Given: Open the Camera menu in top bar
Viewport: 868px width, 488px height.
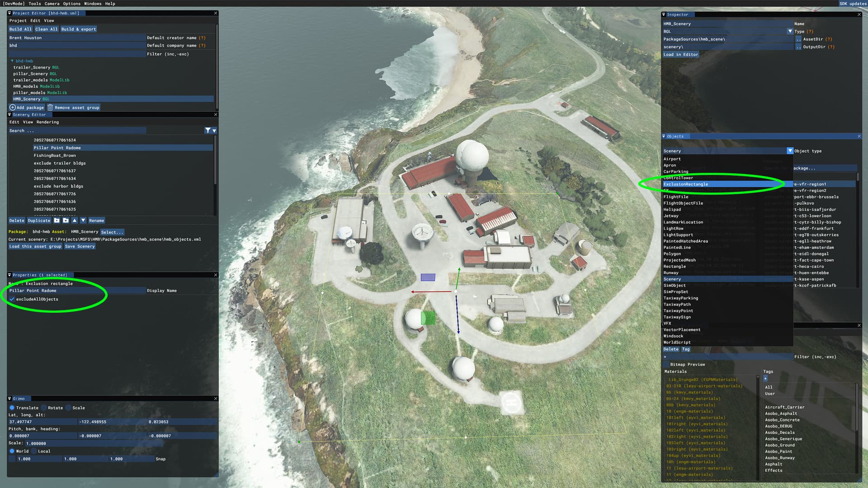Looking at the screenshot, I should [x=52, y=4].
